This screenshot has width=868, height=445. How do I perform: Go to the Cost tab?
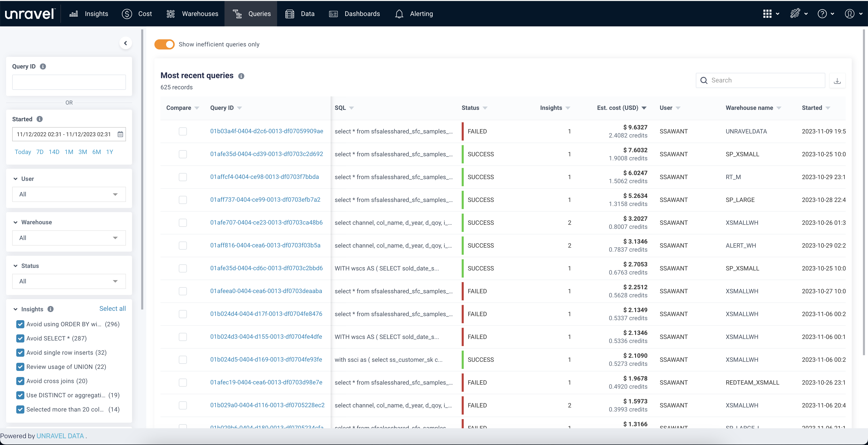coord(137,14)
